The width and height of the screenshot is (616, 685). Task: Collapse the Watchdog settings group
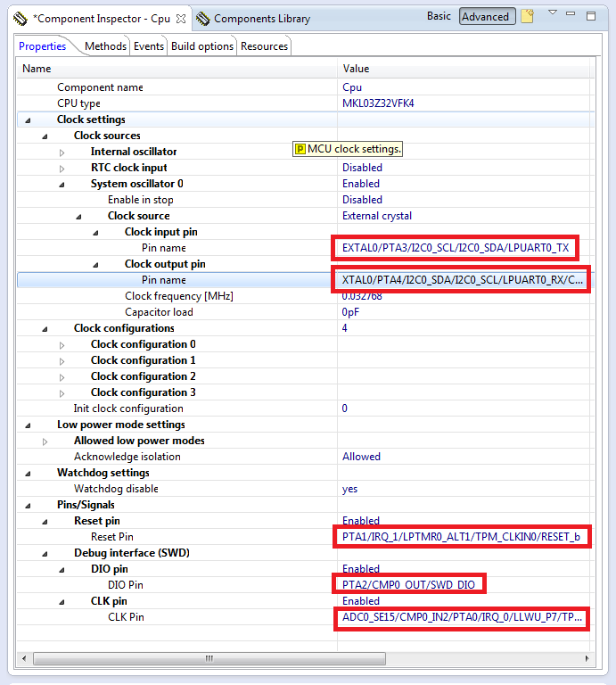click(28, 474)
